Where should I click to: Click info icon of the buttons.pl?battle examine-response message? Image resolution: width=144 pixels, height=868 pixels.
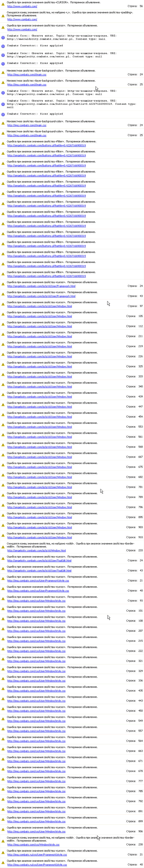3,104
